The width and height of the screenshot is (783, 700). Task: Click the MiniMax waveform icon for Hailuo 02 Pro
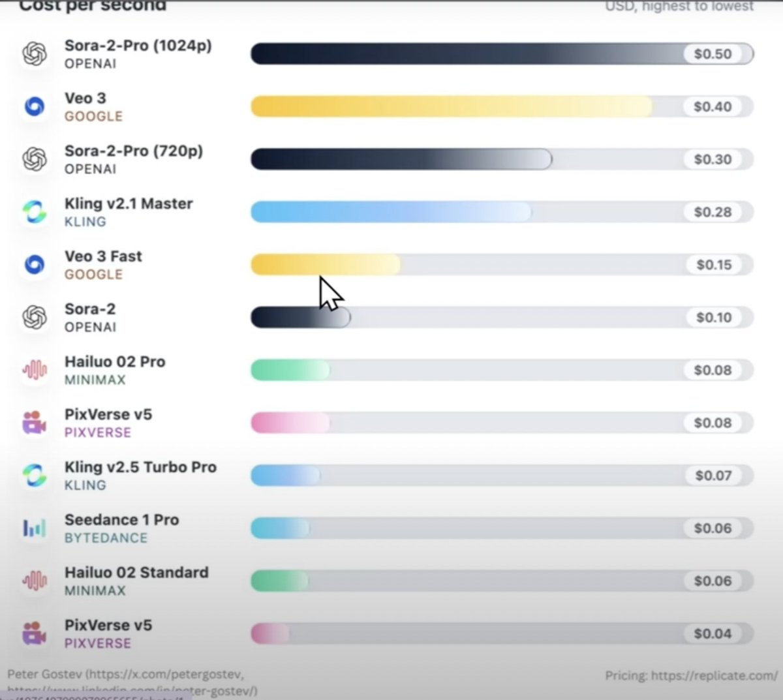click(x=35, y=370)
